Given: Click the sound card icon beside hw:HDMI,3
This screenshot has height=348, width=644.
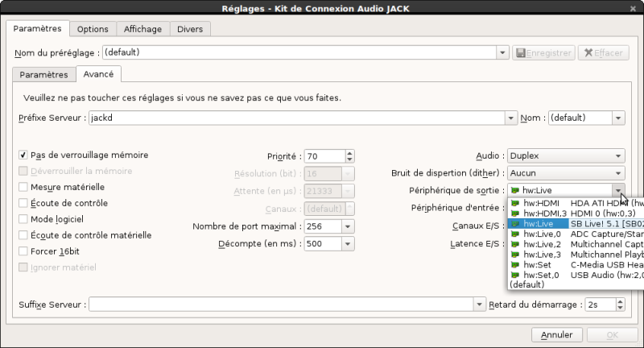Looking at the screenshot, I should click(x=514, y=213).
